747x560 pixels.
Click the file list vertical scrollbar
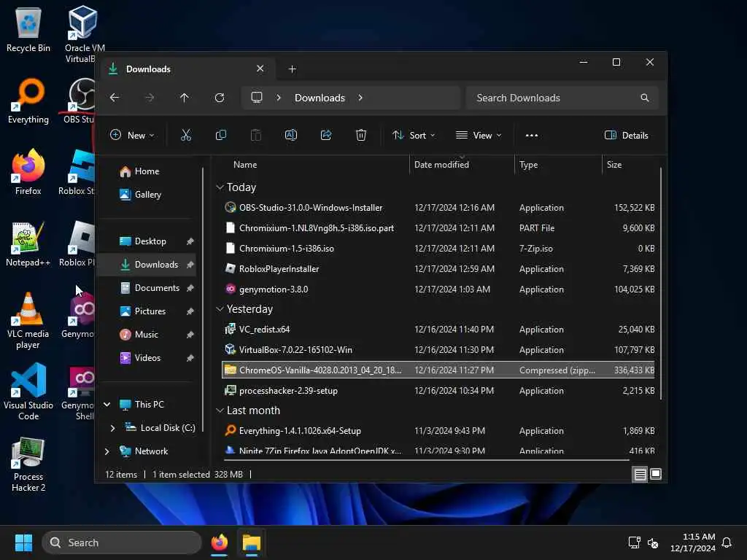[661, 284]
